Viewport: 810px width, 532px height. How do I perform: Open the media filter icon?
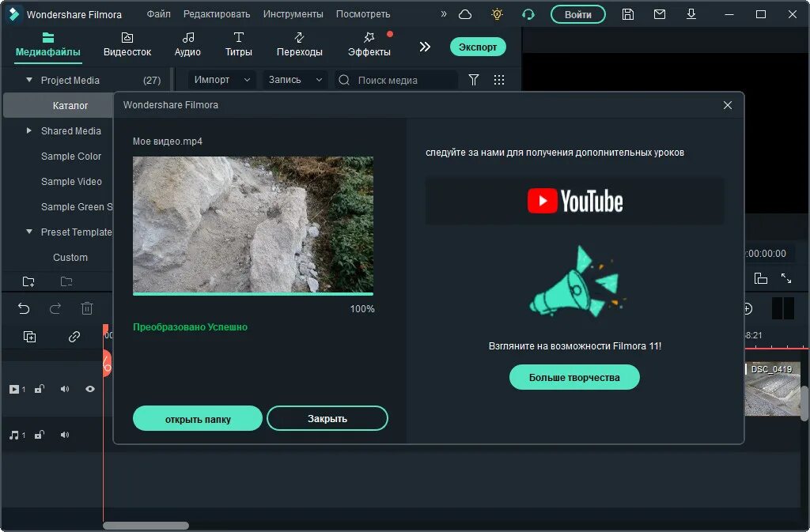(x=473, y=80)
